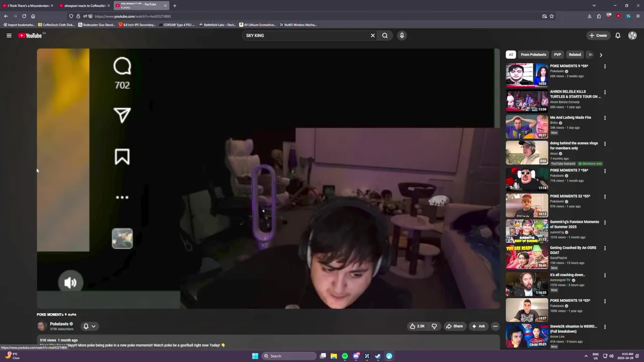Open Discord from the taskbar
Viewport: 644px width, 362px height.
tap(356, 356)
